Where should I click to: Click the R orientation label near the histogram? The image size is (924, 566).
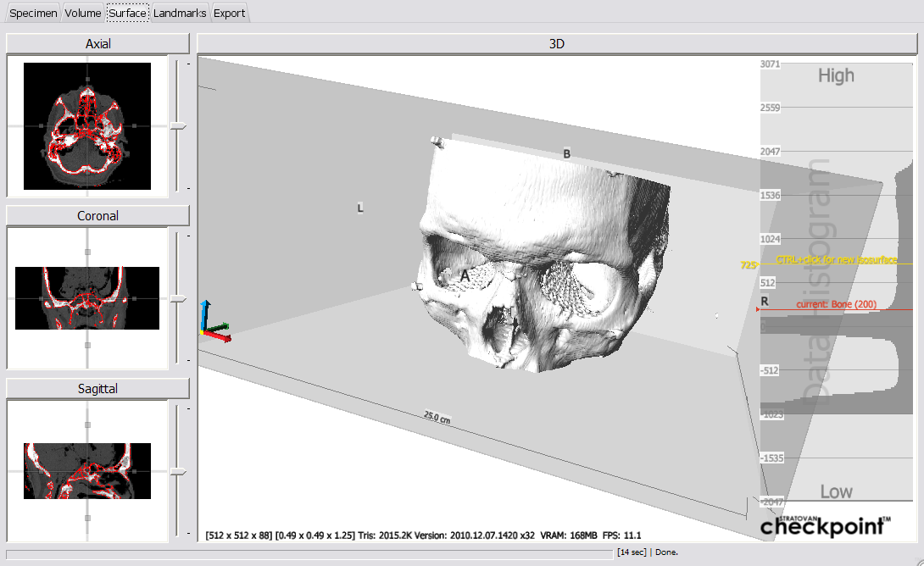tap(765, 301)
